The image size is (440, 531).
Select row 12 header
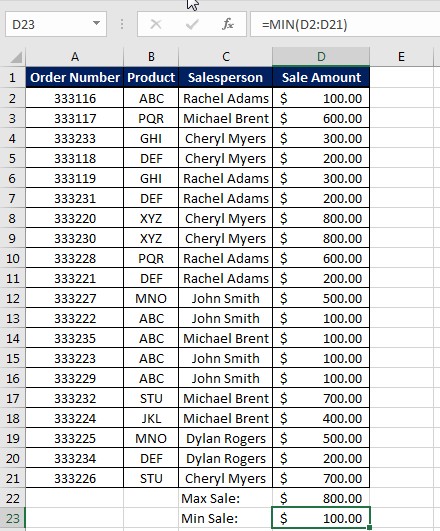click(x=13, y=298)
